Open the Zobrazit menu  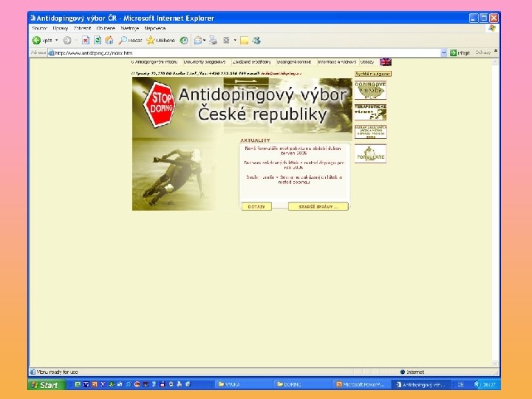pos(82,28)
